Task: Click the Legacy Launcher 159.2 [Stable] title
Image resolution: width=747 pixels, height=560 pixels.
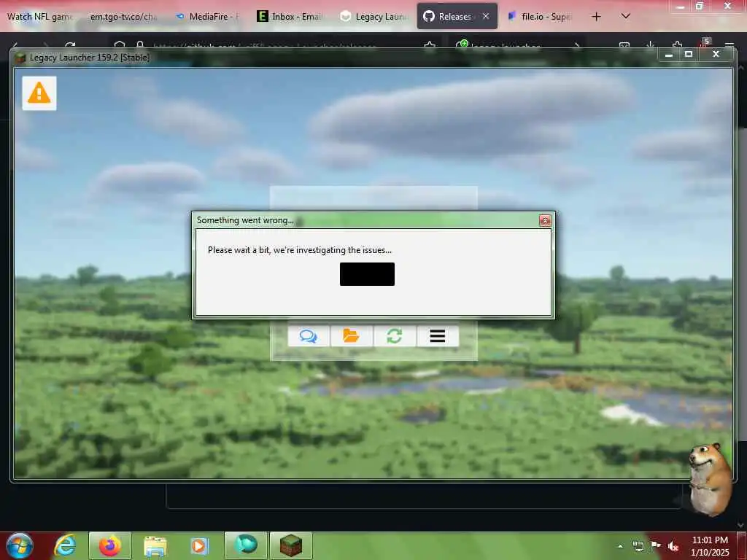Action: pos(90,58)
